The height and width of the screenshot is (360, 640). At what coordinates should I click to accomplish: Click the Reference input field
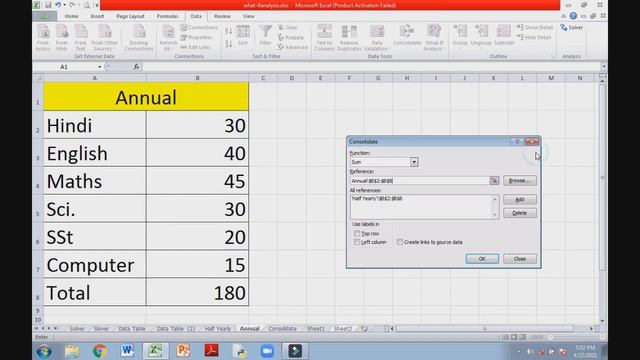419,180
